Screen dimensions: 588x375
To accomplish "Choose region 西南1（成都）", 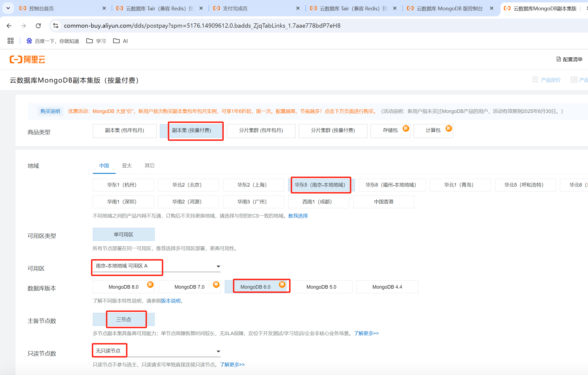I will pos(319,202).
